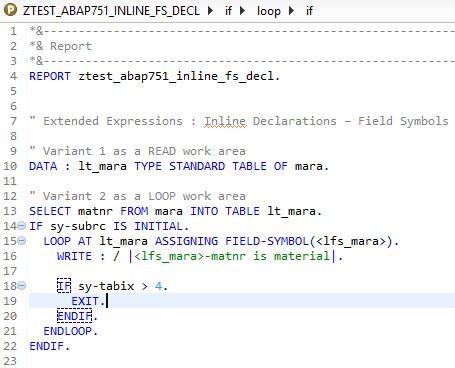Collapse the LOOP block at line 15
Viewport: 455px width, 368px height.
click(21, 240)
